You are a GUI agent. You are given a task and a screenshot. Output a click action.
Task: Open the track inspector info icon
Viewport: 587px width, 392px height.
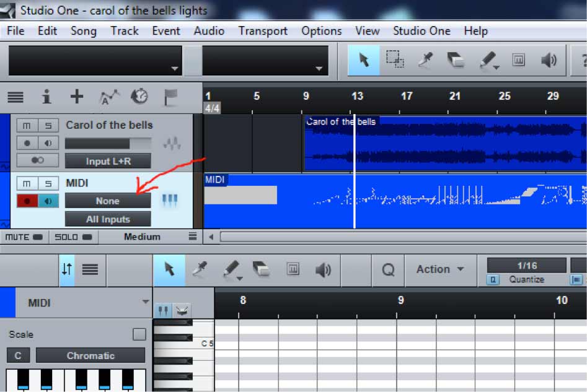click(x=46, y=97)
